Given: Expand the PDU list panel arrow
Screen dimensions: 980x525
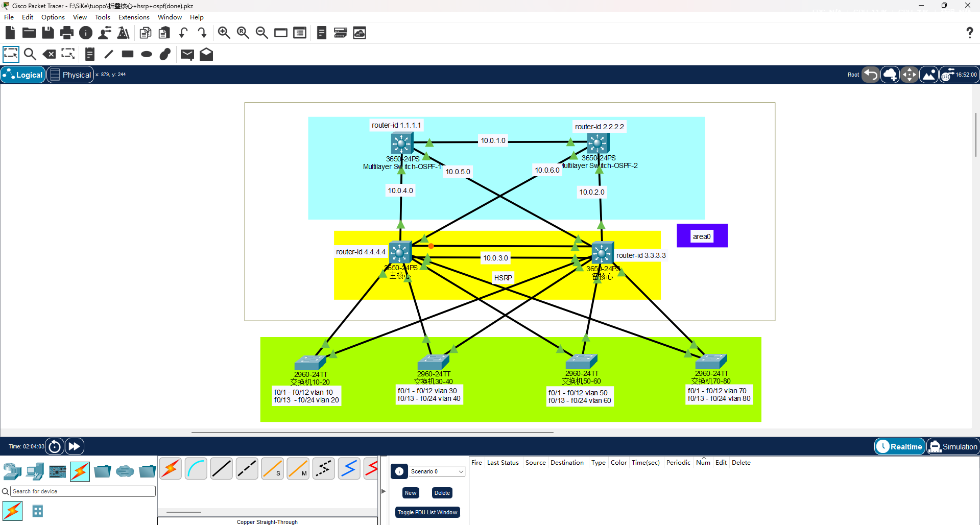Looking at the screenshot, I should coord(384,491).
